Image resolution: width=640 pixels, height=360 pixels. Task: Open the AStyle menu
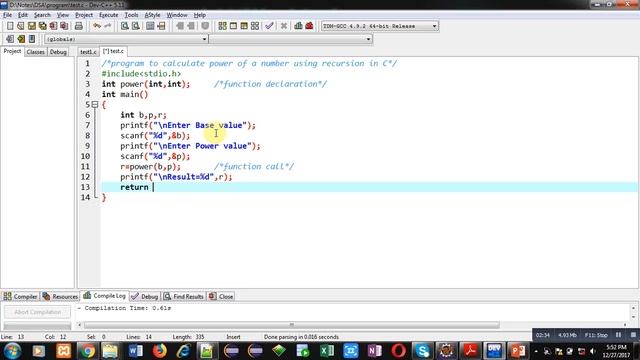click(x=152, y=15)
